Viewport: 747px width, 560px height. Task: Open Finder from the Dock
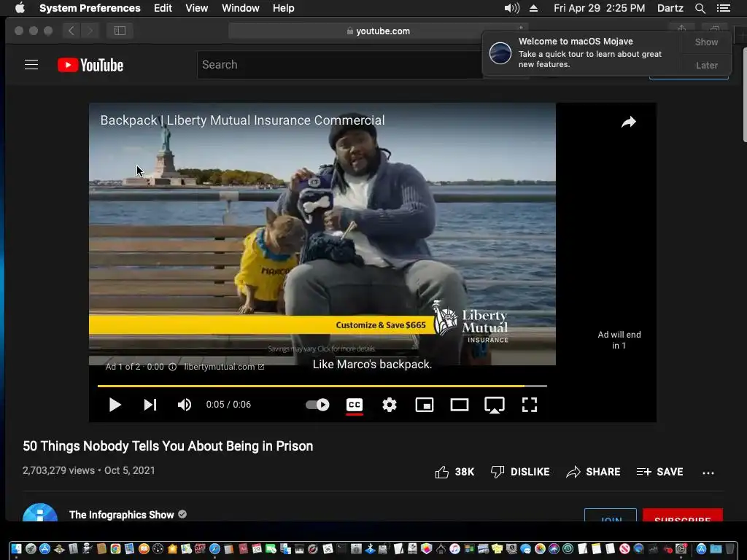tap(16, 548)
